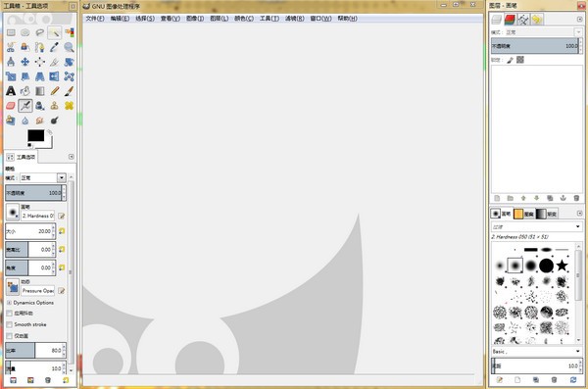Open tool options tab configuration menu
Image resolution: width=588 pixels, height=389 pixels.
pos(72,157)
